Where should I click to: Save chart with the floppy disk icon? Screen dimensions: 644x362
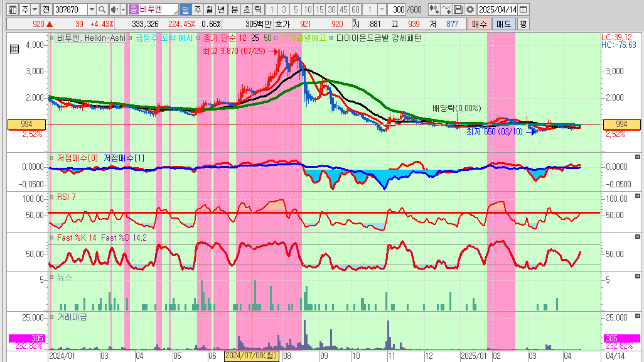458,9
